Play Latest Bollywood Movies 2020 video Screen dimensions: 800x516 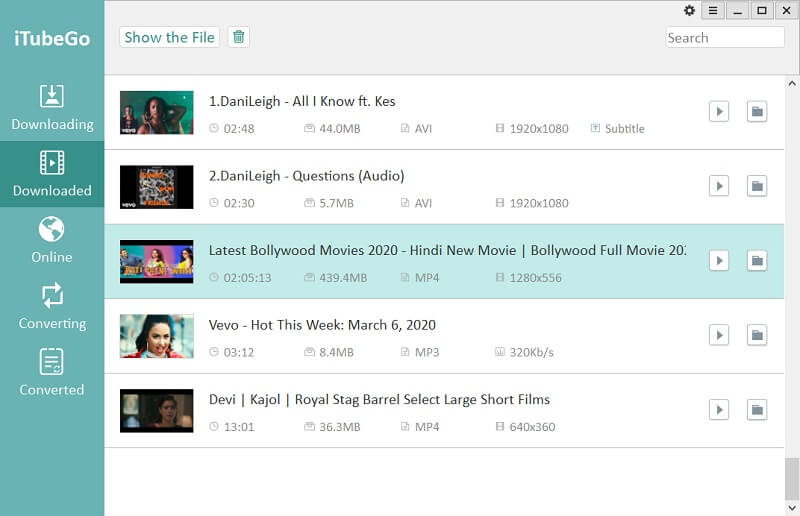pos(719,260)
